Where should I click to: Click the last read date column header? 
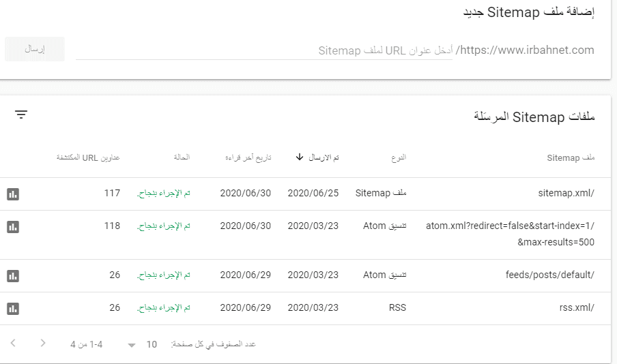coord(248,157)
